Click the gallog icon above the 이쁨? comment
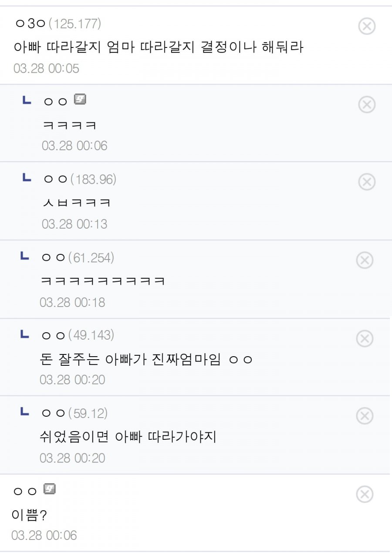This screenshot has width=392, height=553. 50,489
